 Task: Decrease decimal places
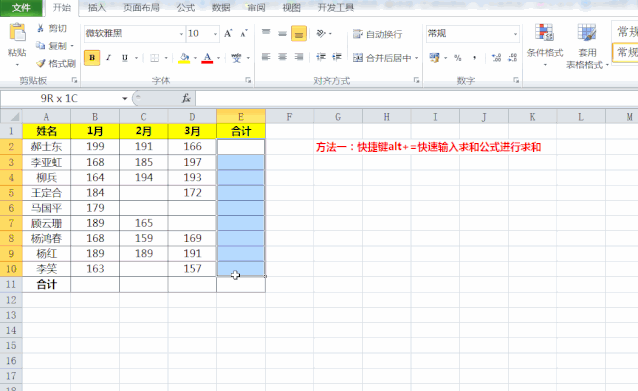click(x=513, y=58)
